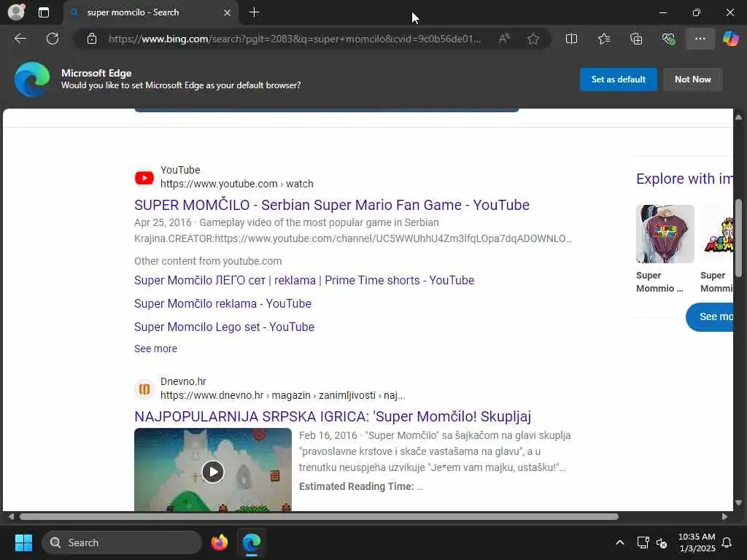747x560 pixels.
Task: View site information lock icon
Action: 92,39
